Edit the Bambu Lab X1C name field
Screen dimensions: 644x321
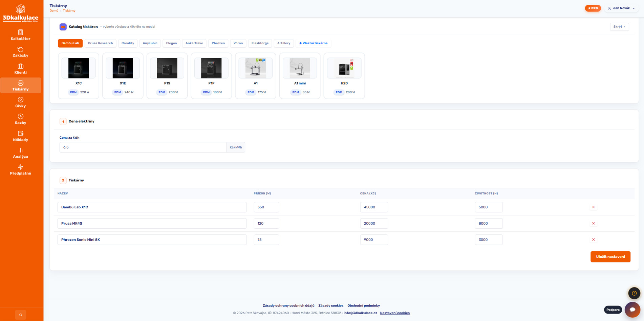(152, 207)
